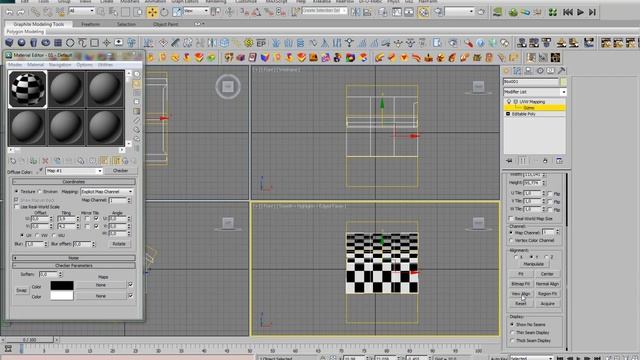Toggle Show Shaded Material in Viewport icon
The height and width of the screenshot is (360, 640).
click(104, 161)
